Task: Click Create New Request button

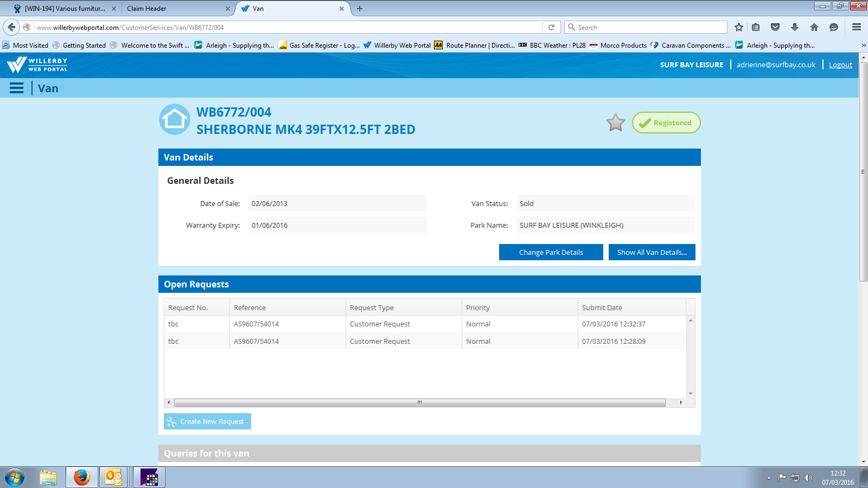Action: [x=207, y=421]
